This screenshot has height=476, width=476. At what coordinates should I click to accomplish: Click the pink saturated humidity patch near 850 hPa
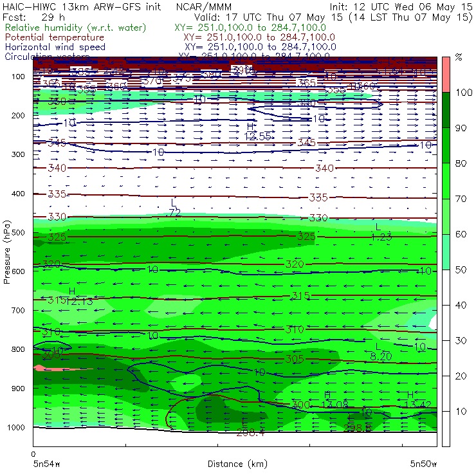[62, 369]
